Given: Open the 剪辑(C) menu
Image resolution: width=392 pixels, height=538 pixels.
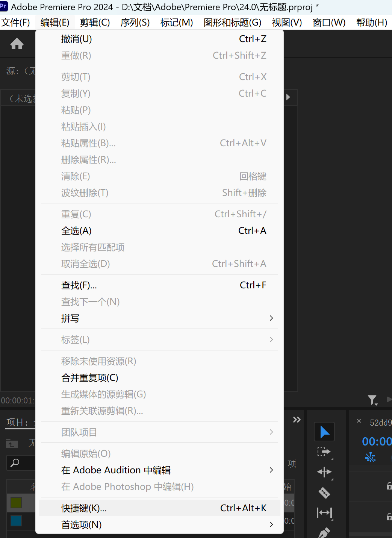Looking at the screenshot, I should tap(95, 23).
